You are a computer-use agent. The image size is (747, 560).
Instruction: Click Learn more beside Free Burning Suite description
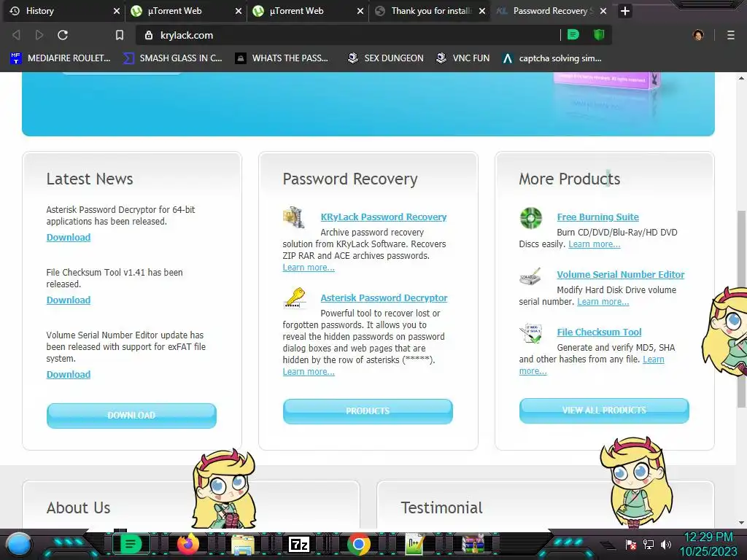pos(594,244)
